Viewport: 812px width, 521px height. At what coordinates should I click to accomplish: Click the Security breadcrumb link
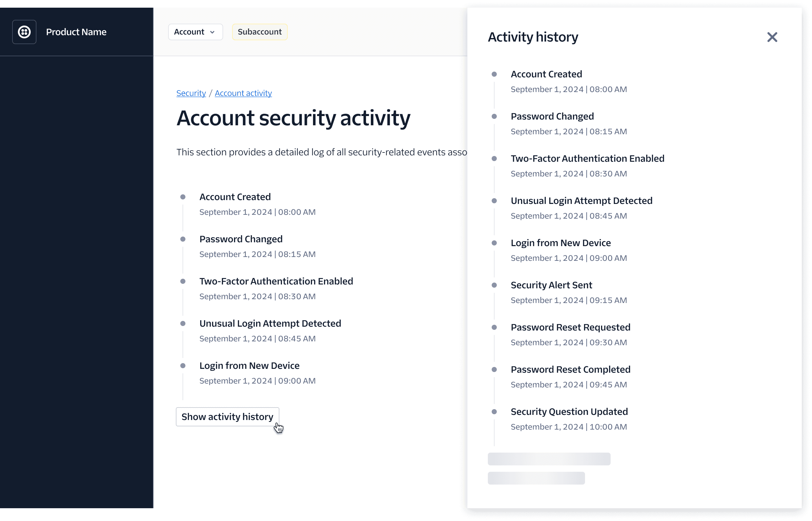[x=191, y=93]
